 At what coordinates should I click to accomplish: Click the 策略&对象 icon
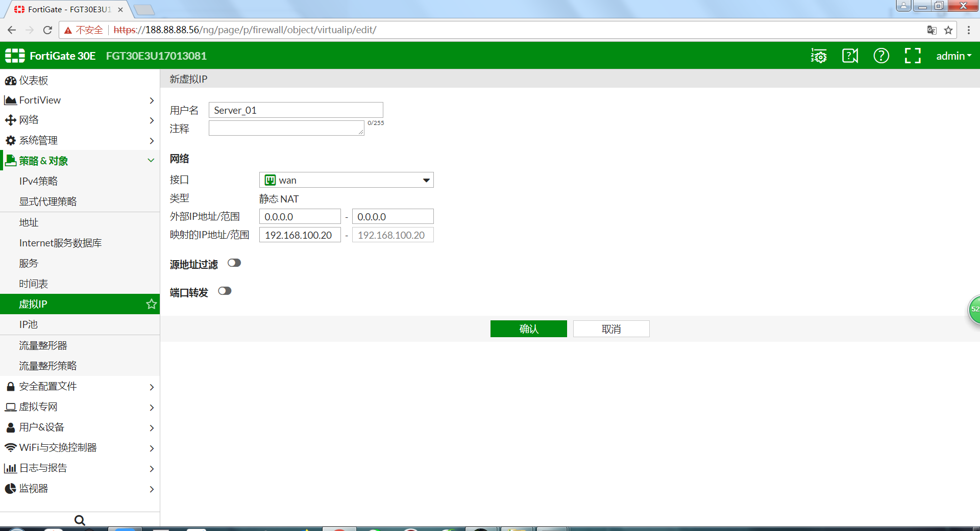[x=10, y=161]
